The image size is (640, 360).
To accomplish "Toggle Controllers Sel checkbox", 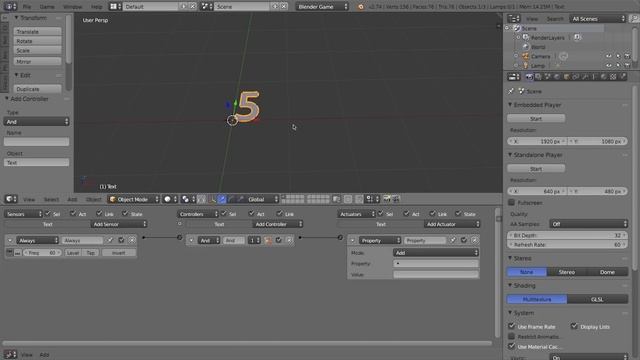I will [224, 213].
